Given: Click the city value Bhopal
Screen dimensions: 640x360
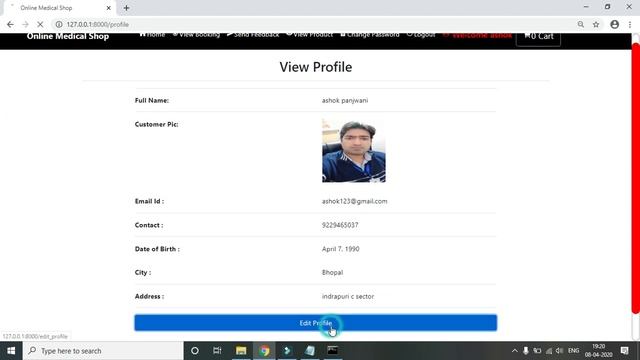Looking at the screenshot, I should click(x=332, y=273).
